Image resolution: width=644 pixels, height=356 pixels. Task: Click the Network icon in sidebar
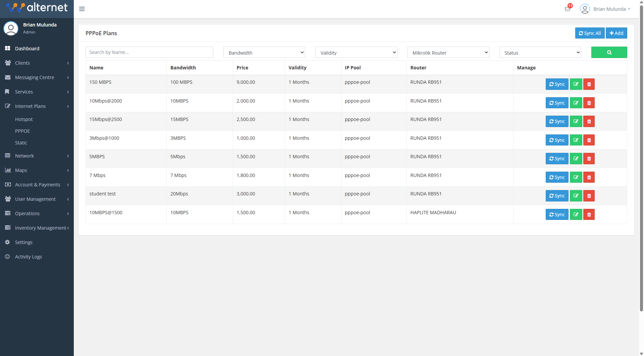point(8,156)
